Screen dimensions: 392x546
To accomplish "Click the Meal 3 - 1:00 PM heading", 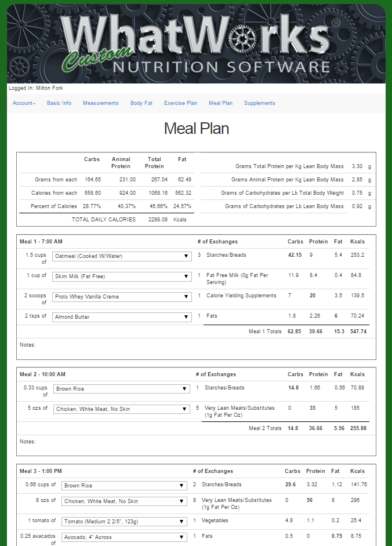I will coord(41,471).
